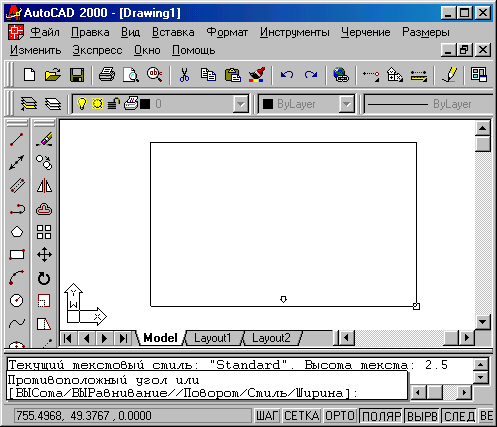Toggle the ПОЛЯР polar tracking button
This screenshot has width=497, height=427.
tap(381, 416)
